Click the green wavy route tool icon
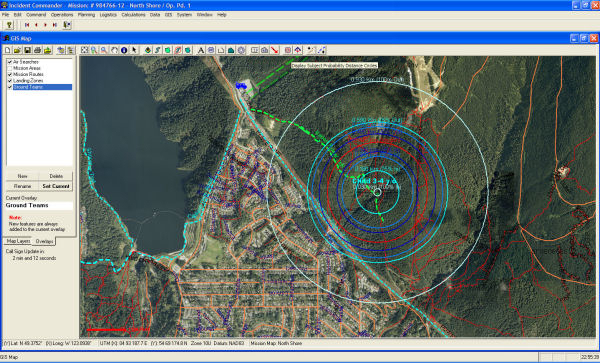The height and width of the screenshot is (363, 600). (158, 50)
